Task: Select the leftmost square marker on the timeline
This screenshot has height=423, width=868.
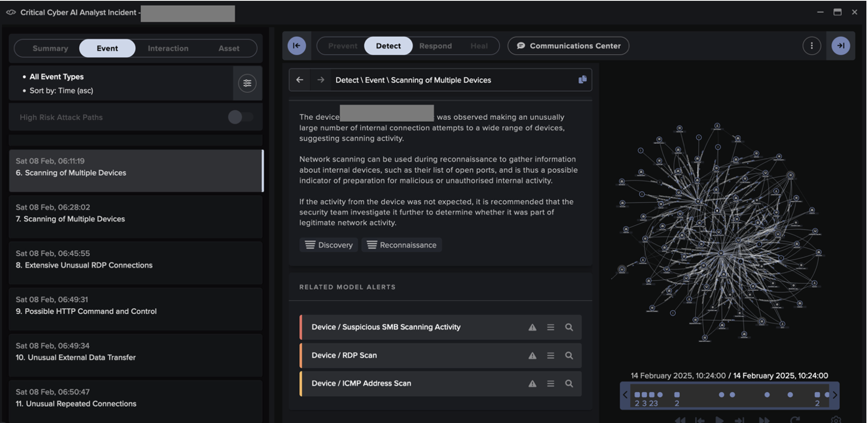Action: pyautogui.click(x=637, y=394)
